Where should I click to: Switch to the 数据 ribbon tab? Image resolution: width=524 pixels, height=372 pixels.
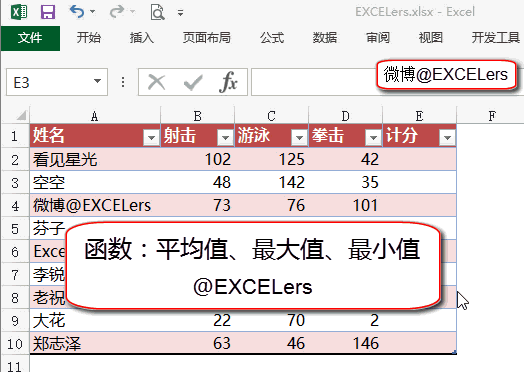coord(325,38)
